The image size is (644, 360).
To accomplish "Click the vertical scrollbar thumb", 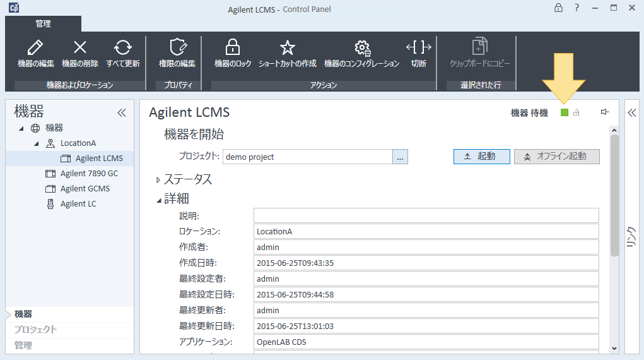I will pyautogui.click(x=614, y=195).
